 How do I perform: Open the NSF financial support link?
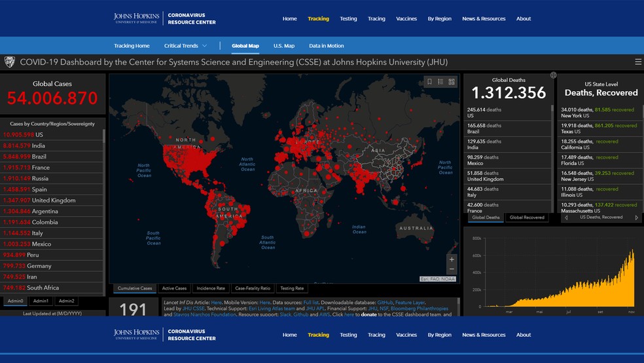point(384,309)
